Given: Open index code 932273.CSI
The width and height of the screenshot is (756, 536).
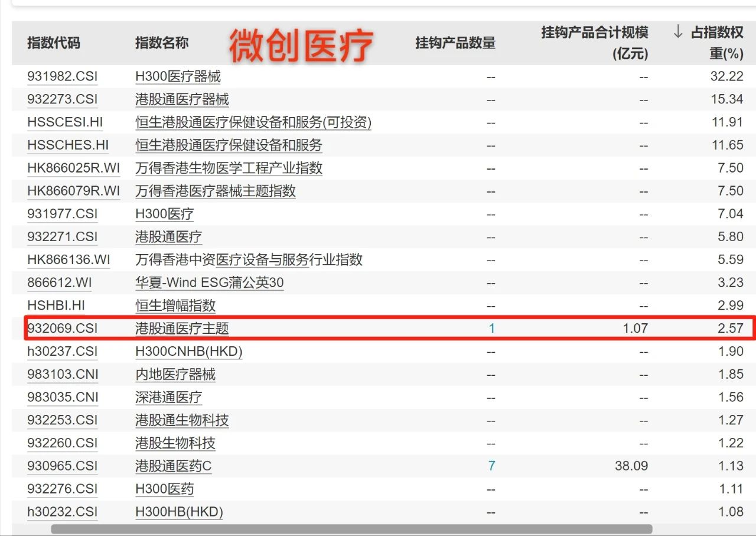Looking at the screenshot, I should click(62, 99).
